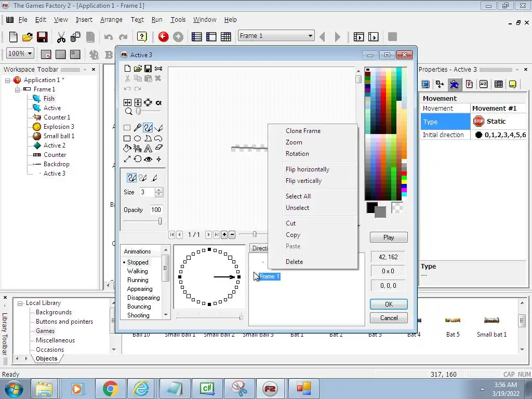Adjust the Opacity slider handle
Screen dimensions: 532x399
click(160, 221)
